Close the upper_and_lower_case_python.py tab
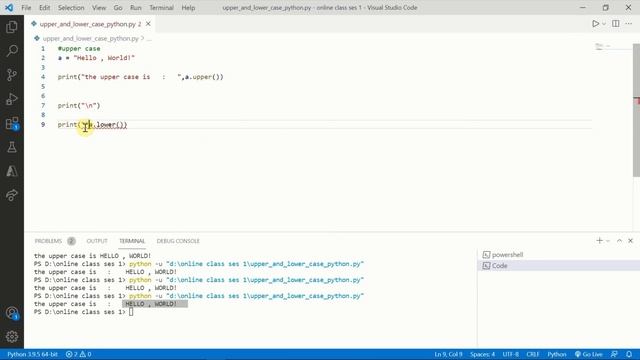The image size is (640, 360). (148, 24)
